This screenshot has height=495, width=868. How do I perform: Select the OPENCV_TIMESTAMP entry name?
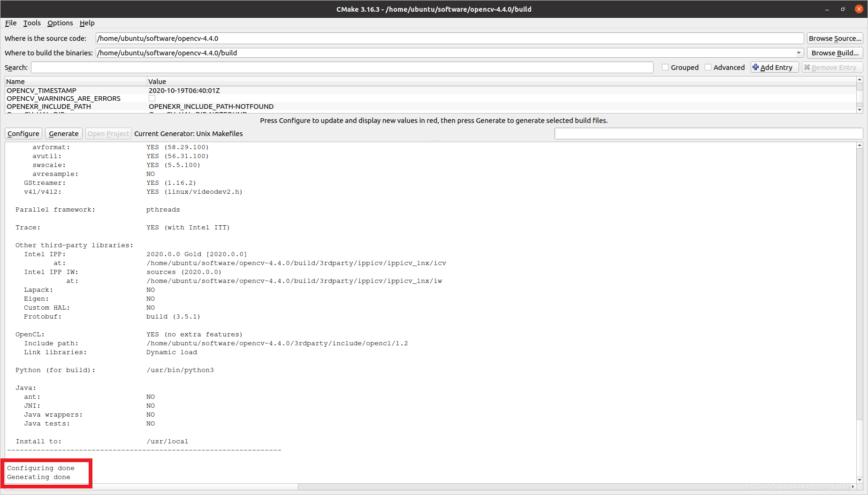(x=41, y=91)
